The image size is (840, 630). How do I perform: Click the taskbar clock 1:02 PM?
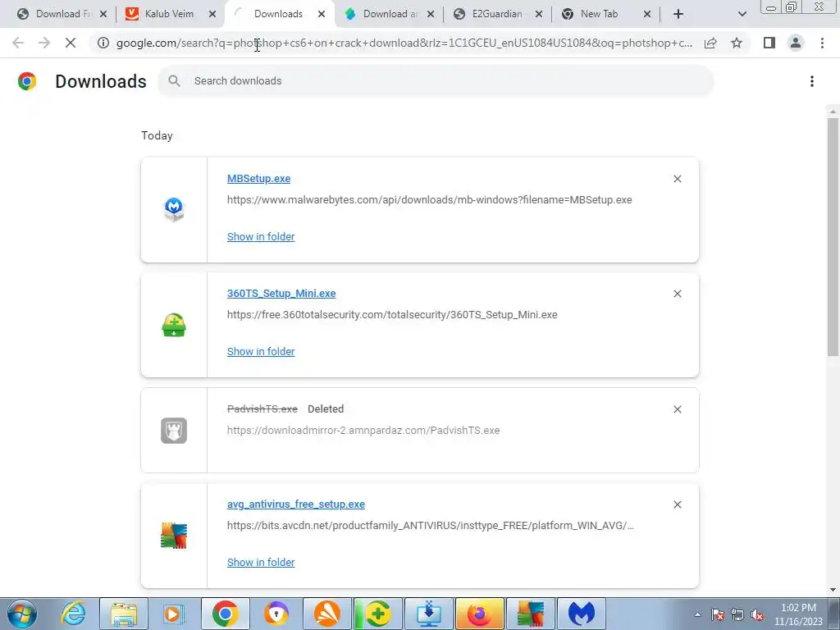pos(798,608)
